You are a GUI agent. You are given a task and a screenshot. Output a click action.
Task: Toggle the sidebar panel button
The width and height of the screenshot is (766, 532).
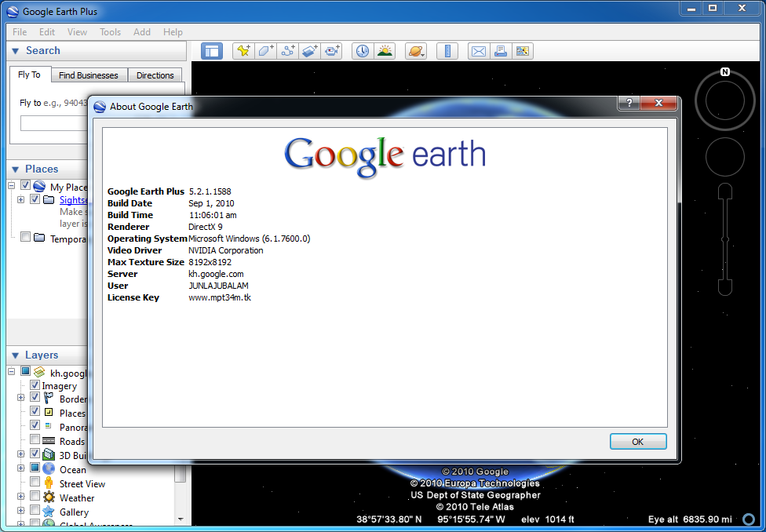(212, 51)
